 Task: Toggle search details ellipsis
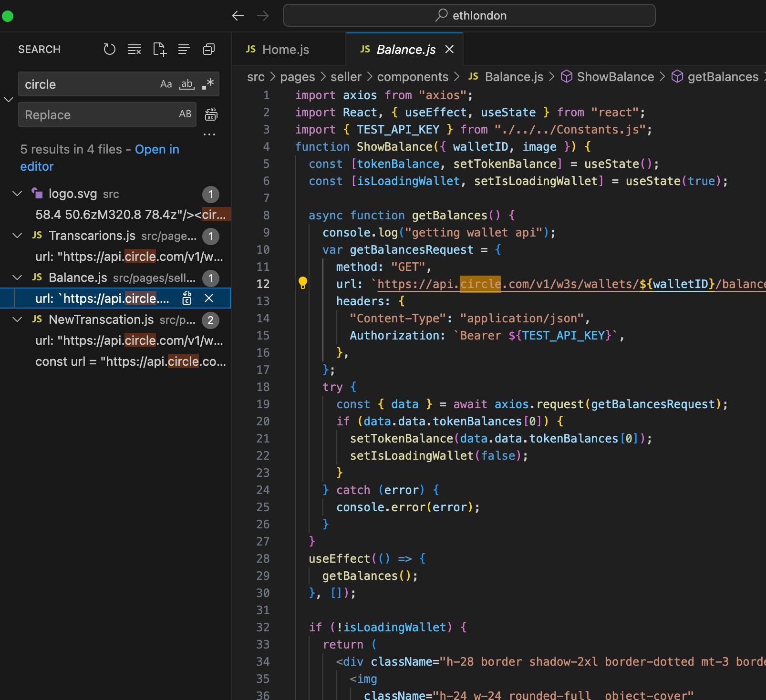(209, 134)
